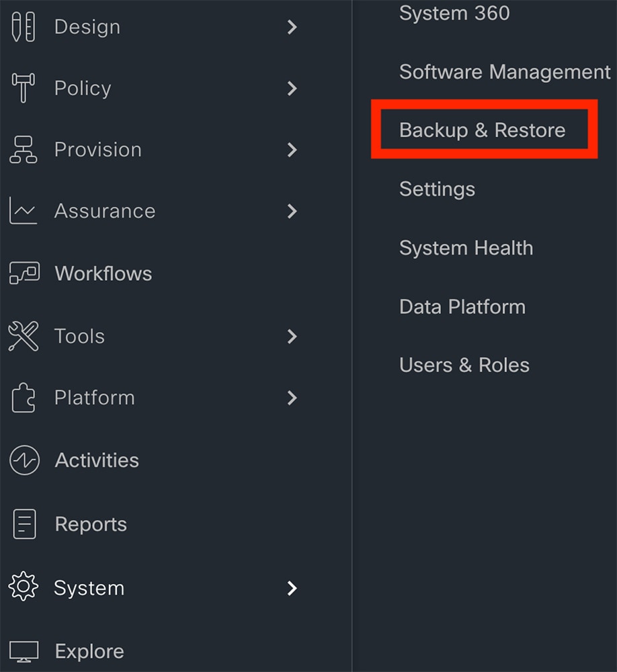Viewport: 617px width, 672px height.
Task: Select the System menu label
Action: 89,588
